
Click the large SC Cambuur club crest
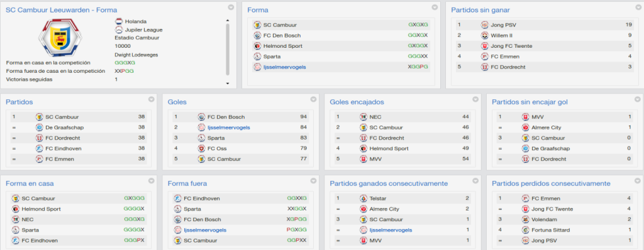(60, 38)
